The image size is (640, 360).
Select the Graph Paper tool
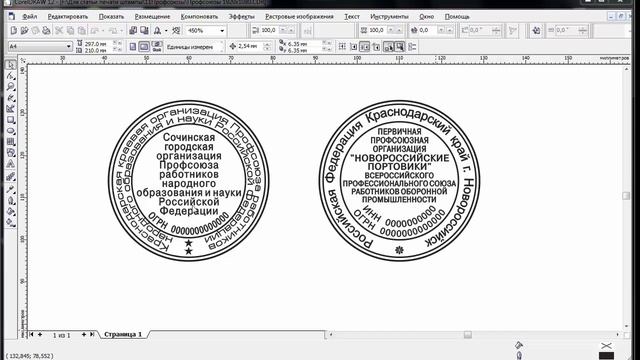point(11,142)
